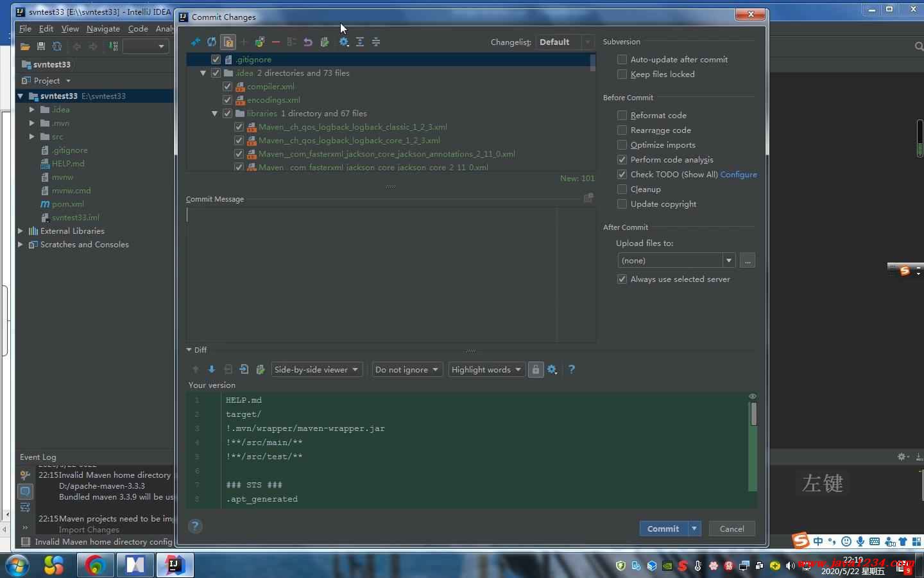Click the ellipsis button next to upload server
The height and width of the screenshot is (578, 924).
(747, 260)
